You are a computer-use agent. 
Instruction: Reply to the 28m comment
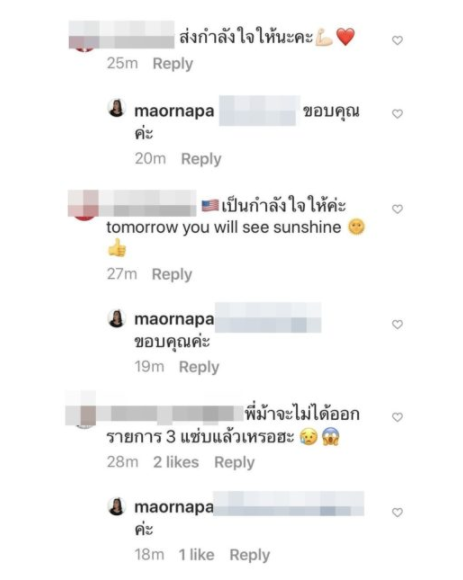(234, 462)
